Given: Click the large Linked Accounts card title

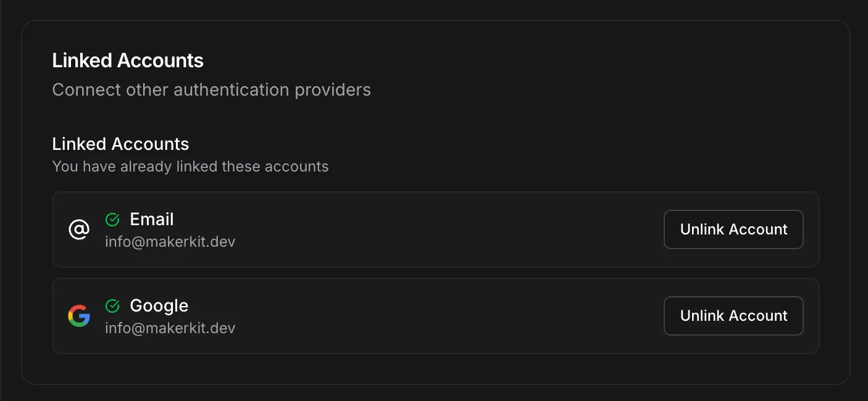Looking at the screenshot, I should tap(128, 60).
